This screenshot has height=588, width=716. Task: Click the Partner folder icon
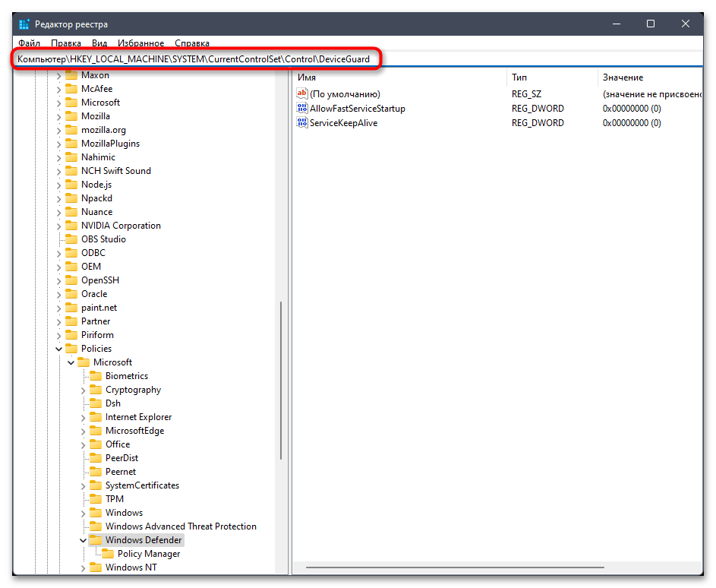click(x=71, y=321)
